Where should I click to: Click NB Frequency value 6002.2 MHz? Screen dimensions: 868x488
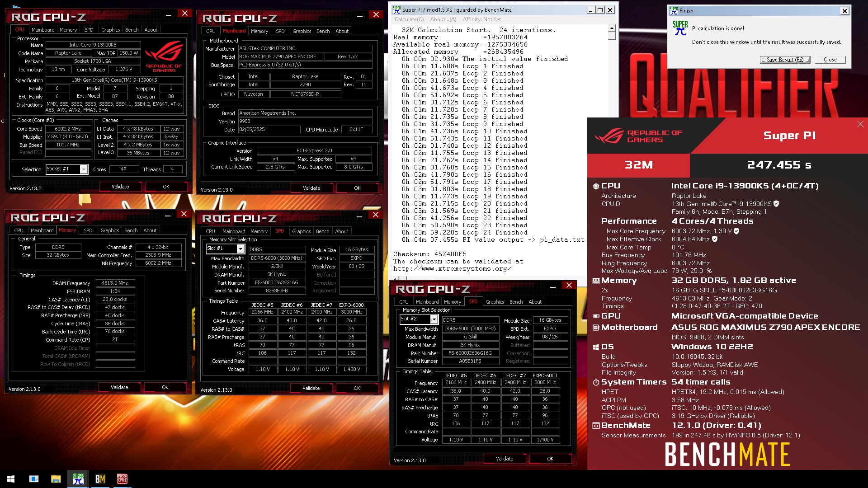[x=158, y=263]
